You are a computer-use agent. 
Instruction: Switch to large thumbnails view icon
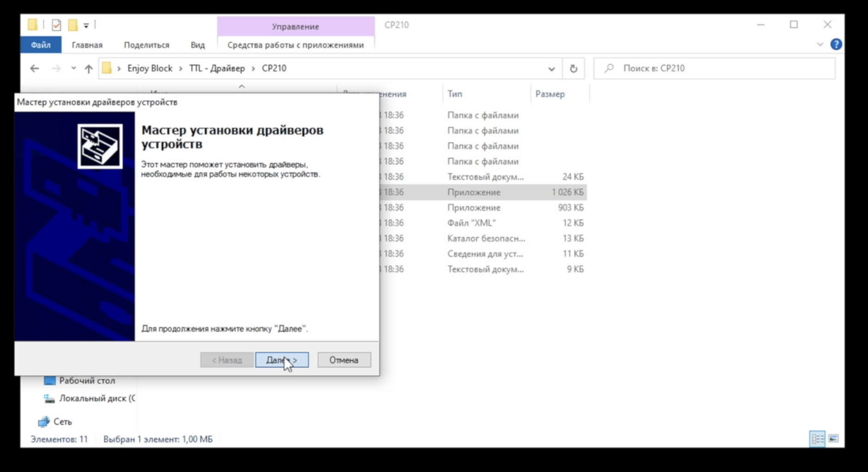coord(833,439)
